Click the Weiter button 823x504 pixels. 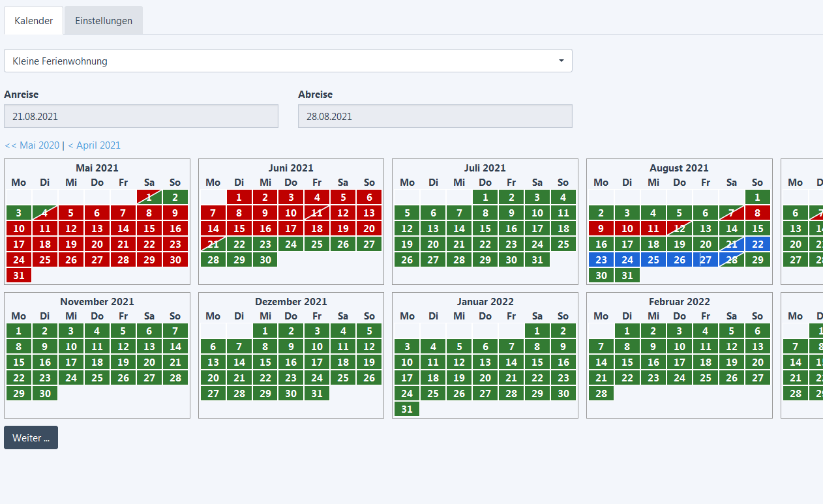coord(31,437)
